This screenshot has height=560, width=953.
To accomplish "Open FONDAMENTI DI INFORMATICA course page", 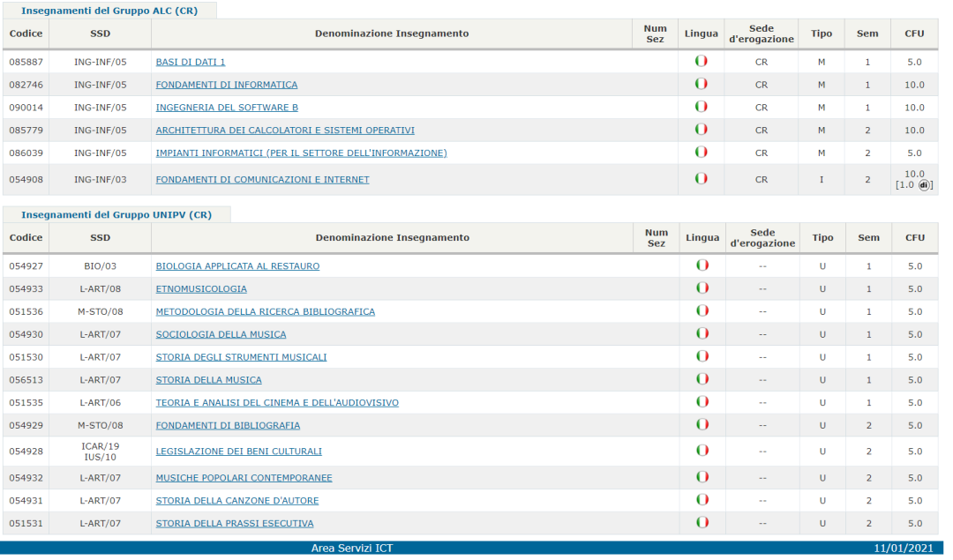I will coord(227,85).
